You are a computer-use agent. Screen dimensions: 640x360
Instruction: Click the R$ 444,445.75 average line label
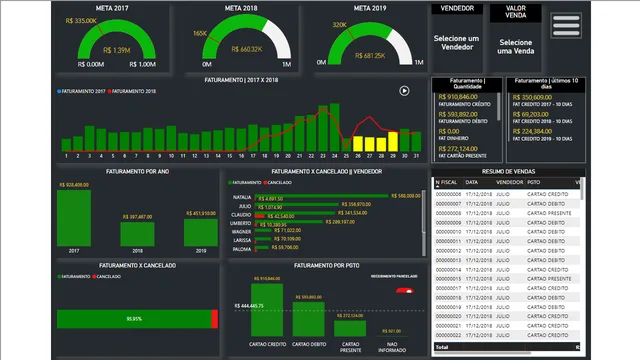click(x=249, y=306)
